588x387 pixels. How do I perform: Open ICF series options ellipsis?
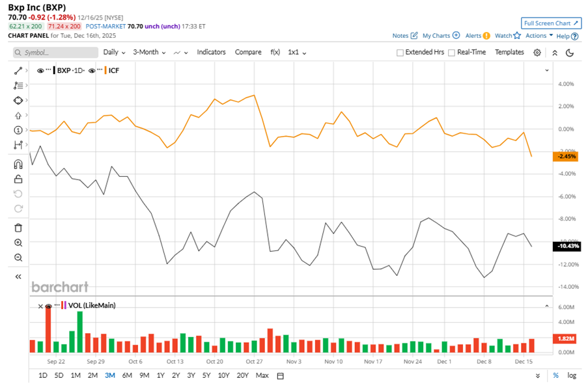point(100,70)
